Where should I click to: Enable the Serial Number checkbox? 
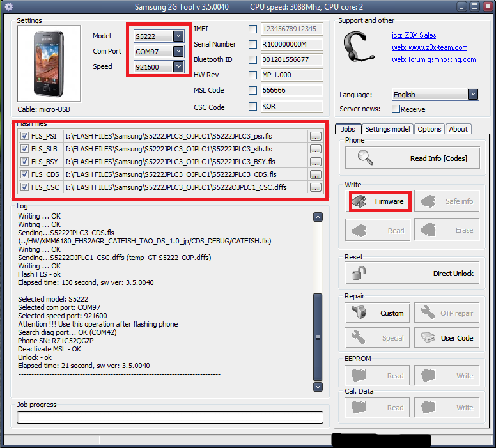[x=252, y=44]
